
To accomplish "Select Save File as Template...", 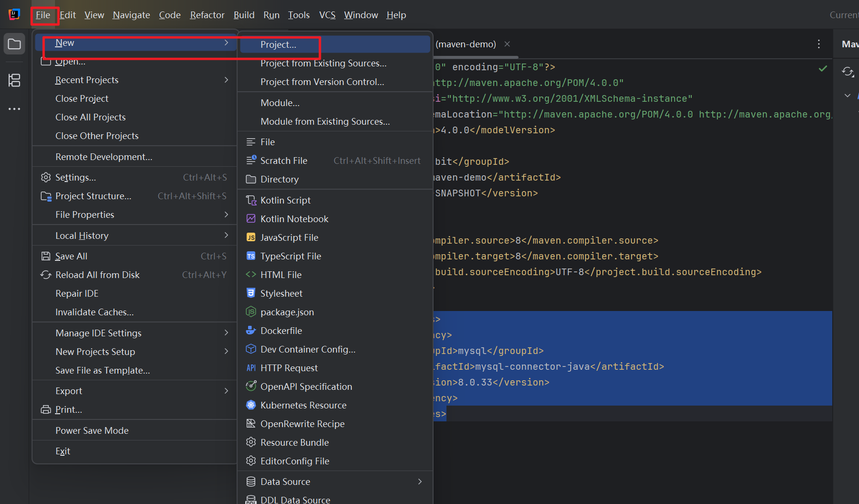I will click(135, 370).
